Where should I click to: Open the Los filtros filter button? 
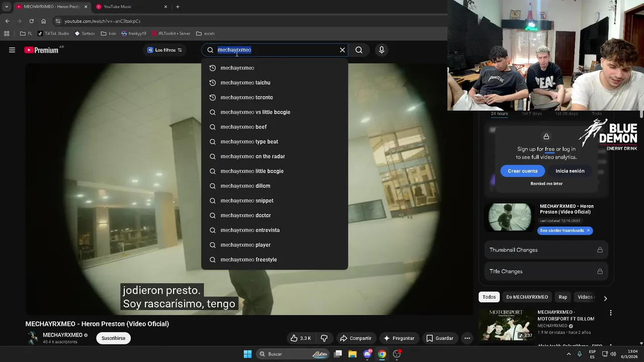pyautogui.click(x=165, y=50)
